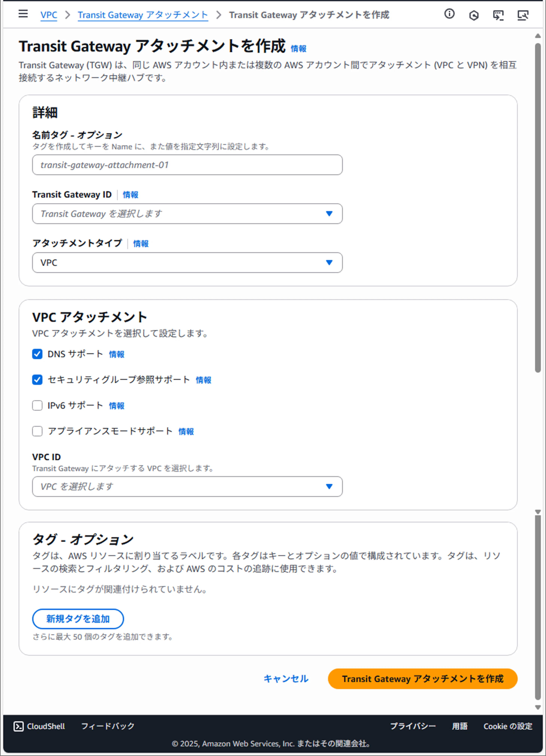
Task: Open CloudShell from the footer
Action: tap(39, 726)
